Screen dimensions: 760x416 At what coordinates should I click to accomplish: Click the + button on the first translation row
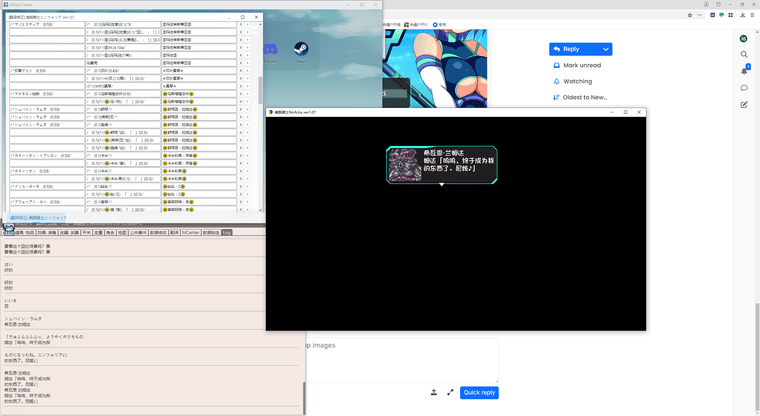pos(247,24)
